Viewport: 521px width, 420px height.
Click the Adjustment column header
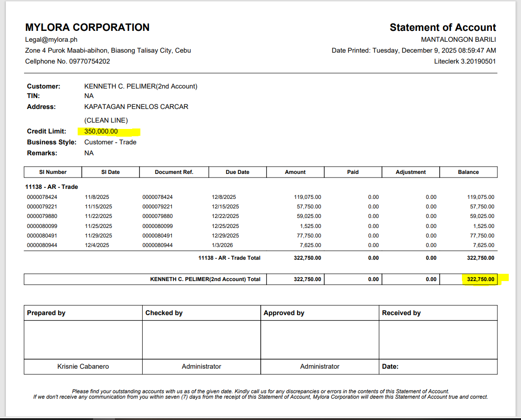coord(411,172)
